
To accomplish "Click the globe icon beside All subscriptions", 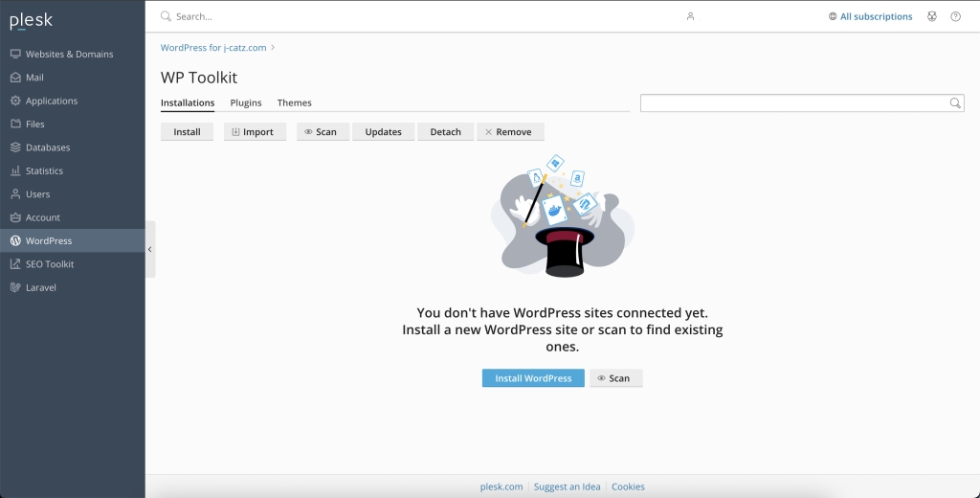I will tap(833, 16).
